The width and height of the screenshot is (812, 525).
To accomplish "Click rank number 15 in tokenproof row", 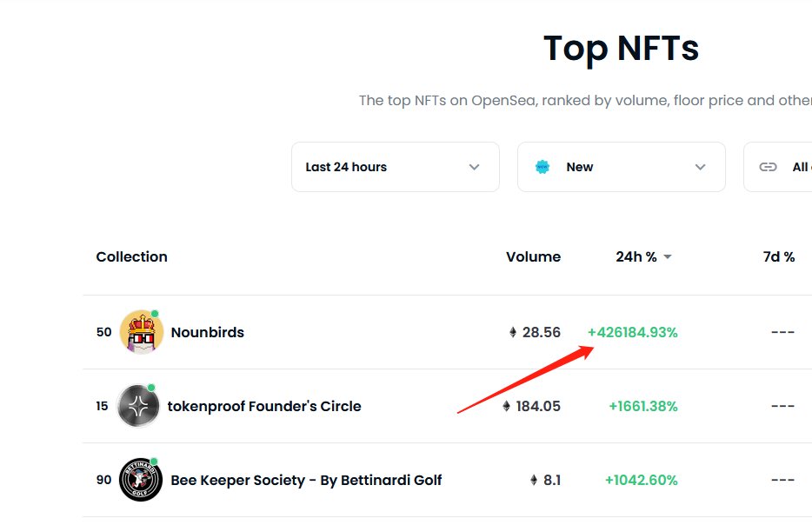I will (x=102, y=407).
